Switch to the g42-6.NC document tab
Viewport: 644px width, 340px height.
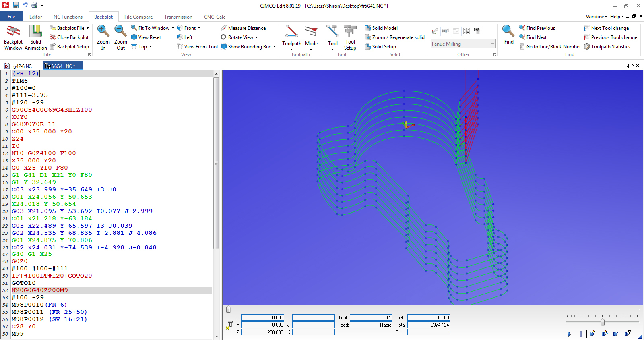point(22,66)
